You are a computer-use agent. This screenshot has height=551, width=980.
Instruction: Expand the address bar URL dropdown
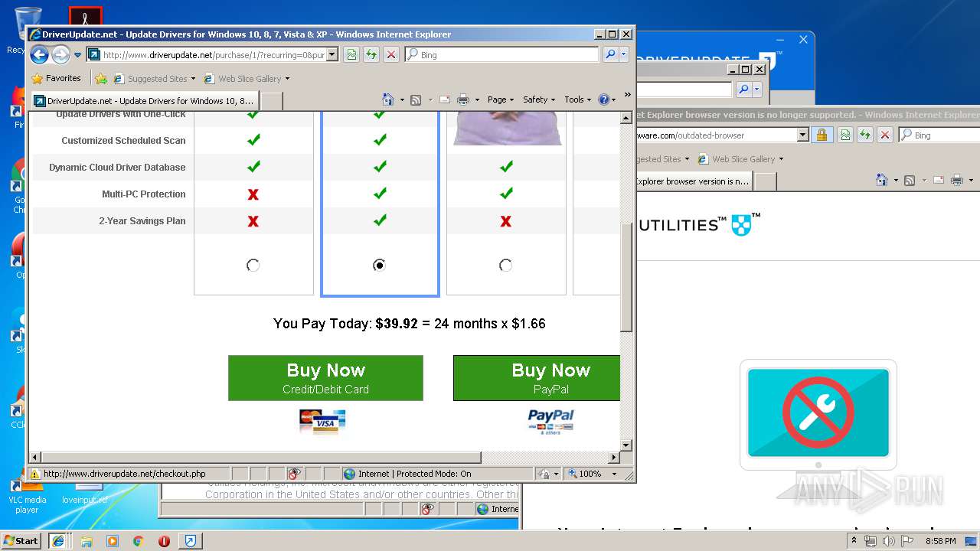coord(332,54)
